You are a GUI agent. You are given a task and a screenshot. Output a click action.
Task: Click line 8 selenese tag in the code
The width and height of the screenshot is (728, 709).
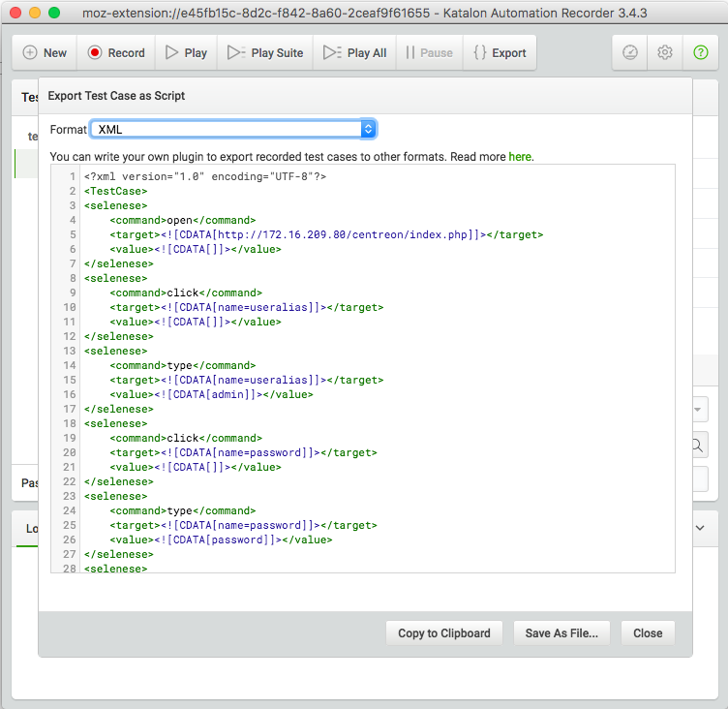point(116,278)
